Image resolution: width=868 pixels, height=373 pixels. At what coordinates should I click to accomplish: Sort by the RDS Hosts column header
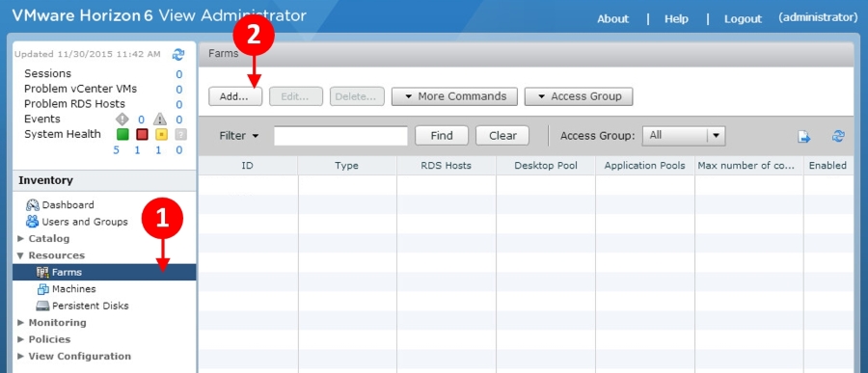pos(447,166)
